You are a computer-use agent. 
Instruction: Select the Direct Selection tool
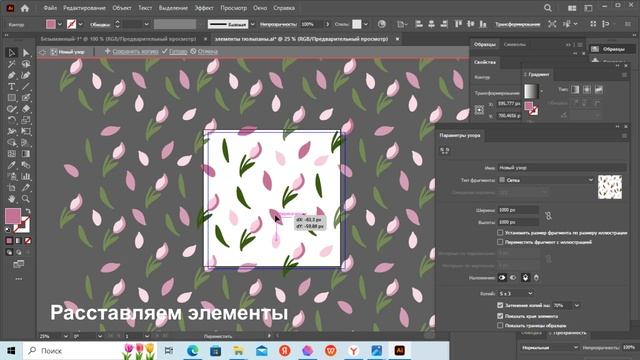coord(26,53)
